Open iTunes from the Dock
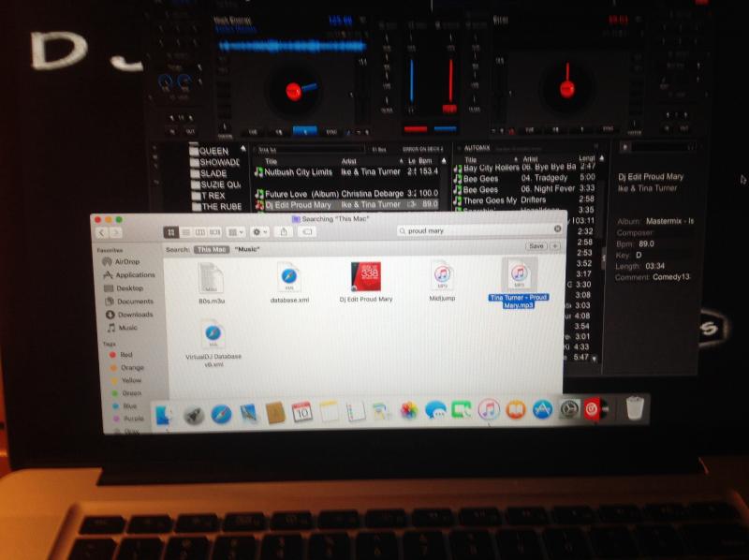 pos(489,409)
